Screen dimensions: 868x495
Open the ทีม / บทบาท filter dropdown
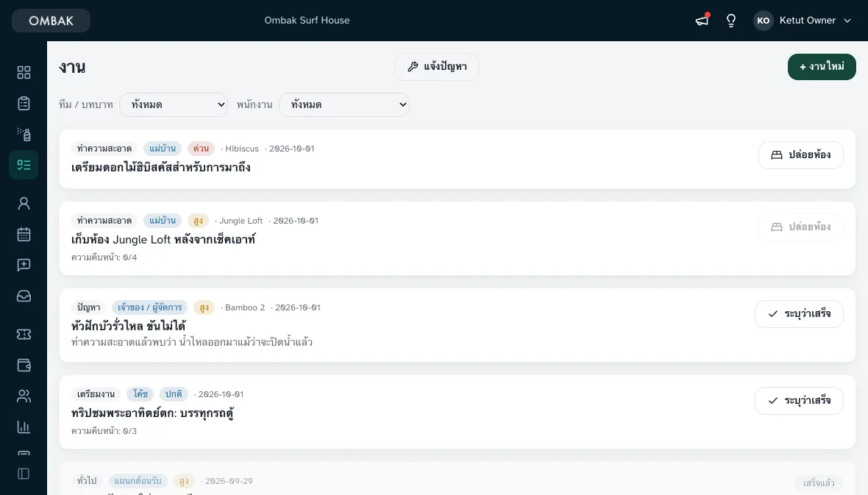tap(174, 104)
